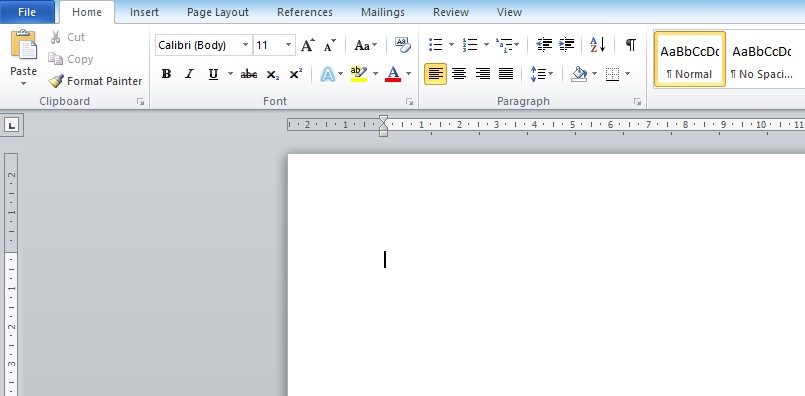
Task: Open the font size dropdown arrow
Action: 289,45
